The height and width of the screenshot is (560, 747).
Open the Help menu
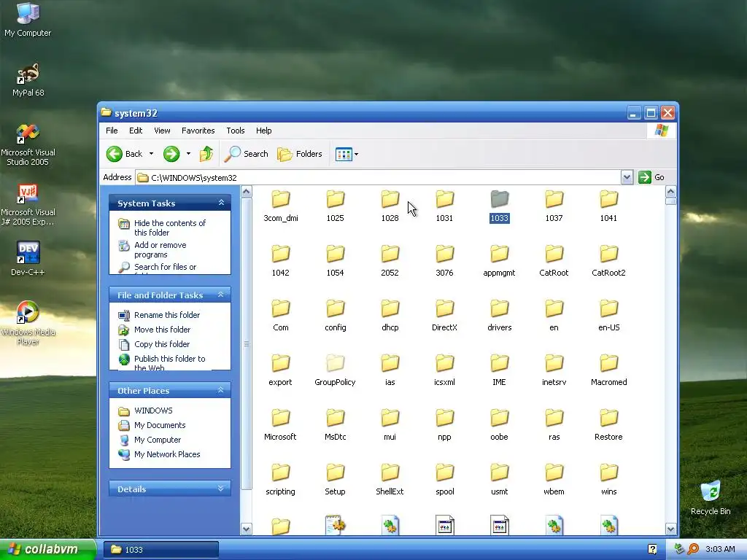coord(263,131)
